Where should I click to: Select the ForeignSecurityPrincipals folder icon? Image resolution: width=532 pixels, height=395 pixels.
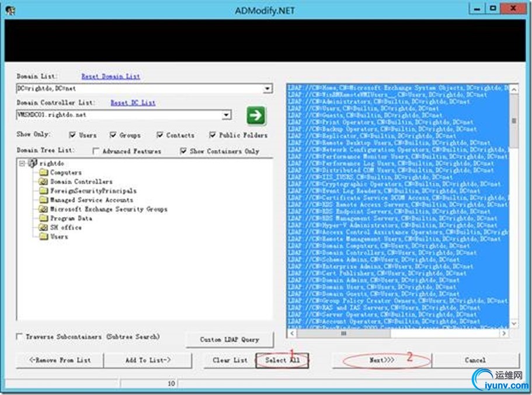(43, 191)
